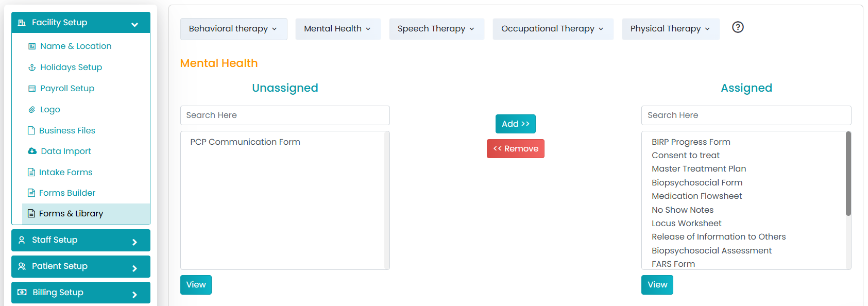
Task: Open Intake Forms in the sidebar
Action: coord(65,172)
